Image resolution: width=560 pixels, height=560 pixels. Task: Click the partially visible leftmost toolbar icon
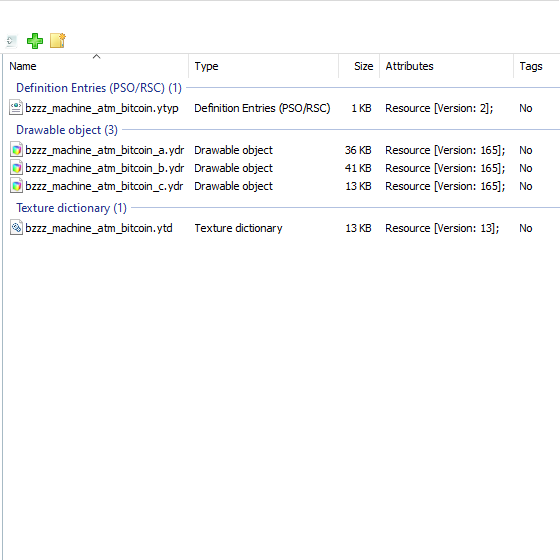[x=11, y=41]
